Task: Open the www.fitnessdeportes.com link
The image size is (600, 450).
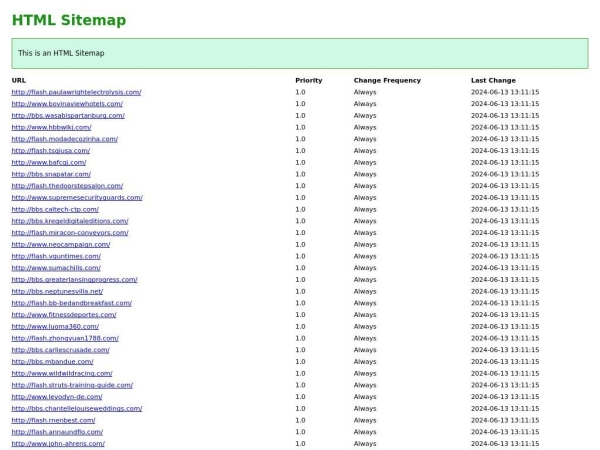Action: coord(64,315)
